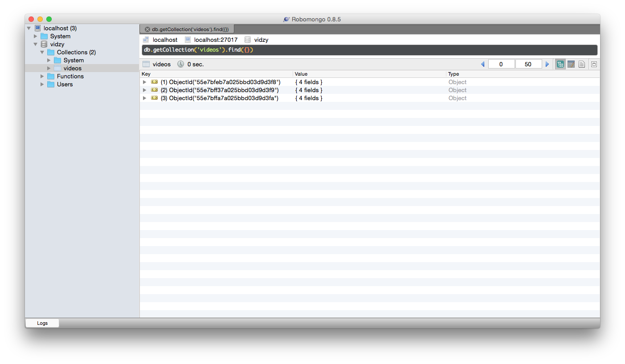Click the Value column header
Viewport: 625px width, 364px height.
[370, 74]
